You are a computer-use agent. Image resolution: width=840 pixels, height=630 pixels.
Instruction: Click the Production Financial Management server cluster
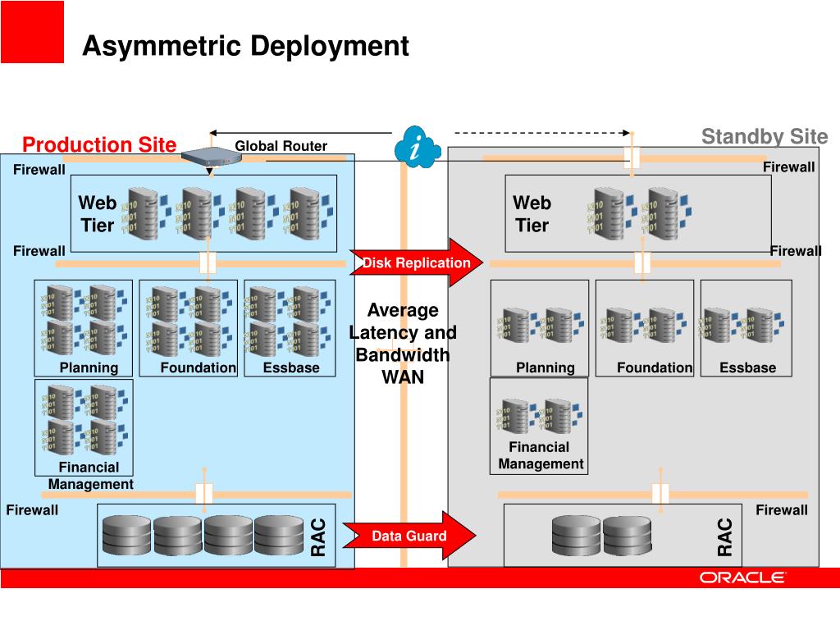point(84,418)
